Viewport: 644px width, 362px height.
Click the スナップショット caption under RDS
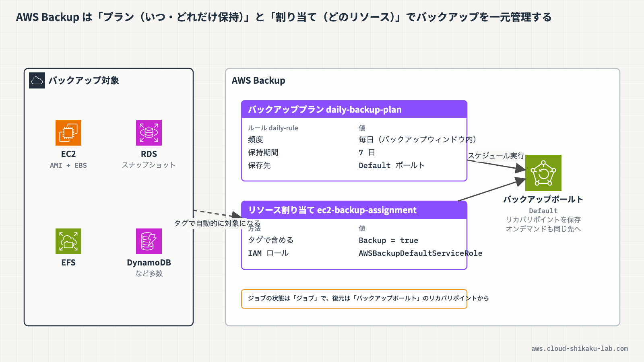coord(149,165)
